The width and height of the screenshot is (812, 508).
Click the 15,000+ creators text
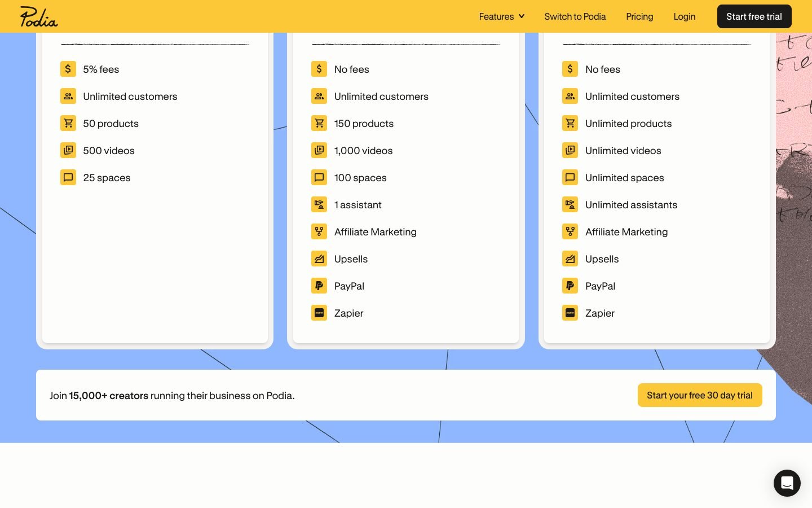pyautogui.click(x=108, y=396)
